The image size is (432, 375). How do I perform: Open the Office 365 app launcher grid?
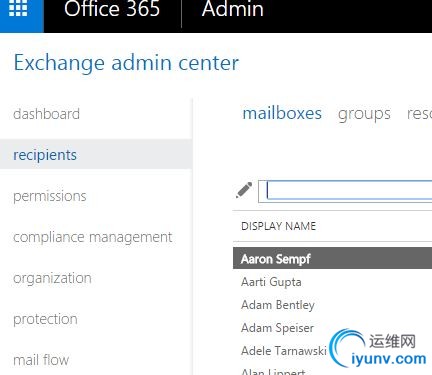18,9
